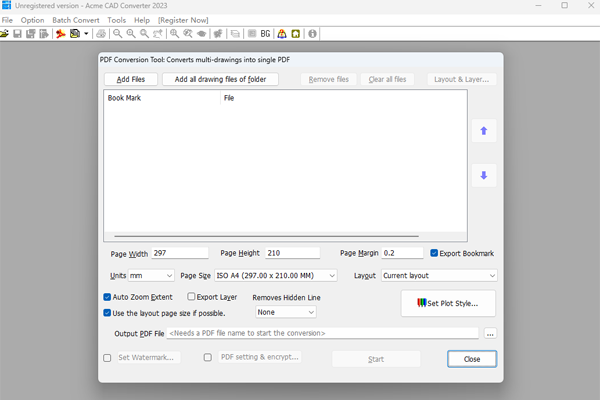600x400 pixels.
Task: Click the browse ellipsis button for output PDF
Action: point(490,333)
